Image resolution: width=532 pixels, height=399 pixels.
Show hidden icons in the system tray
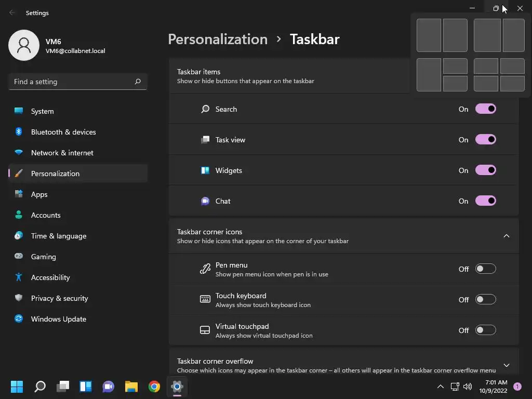(441, 387)
